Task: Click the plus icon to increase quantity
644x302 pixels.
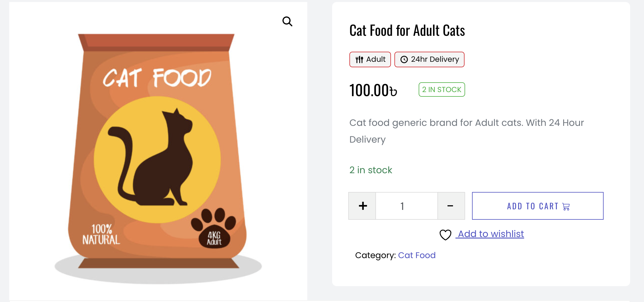Action: [x=362, y=206]
